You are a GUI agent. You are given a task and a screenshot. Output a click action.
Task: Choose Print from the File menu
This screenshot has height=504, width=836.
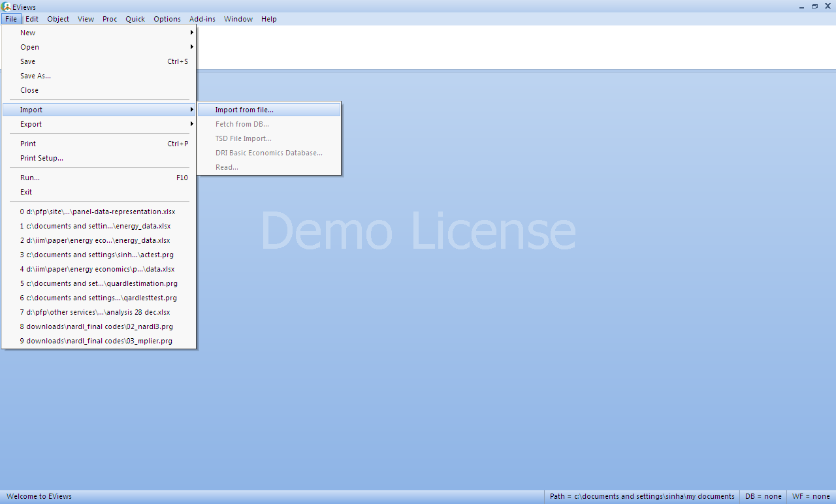pyautogui.click(x=99, y=144)
